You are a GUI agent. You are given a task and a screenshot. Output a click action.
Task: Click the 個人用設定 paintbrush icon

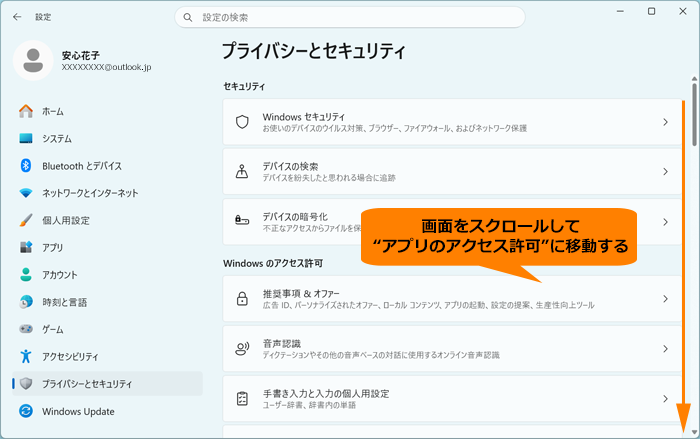[x=26, y=220]
